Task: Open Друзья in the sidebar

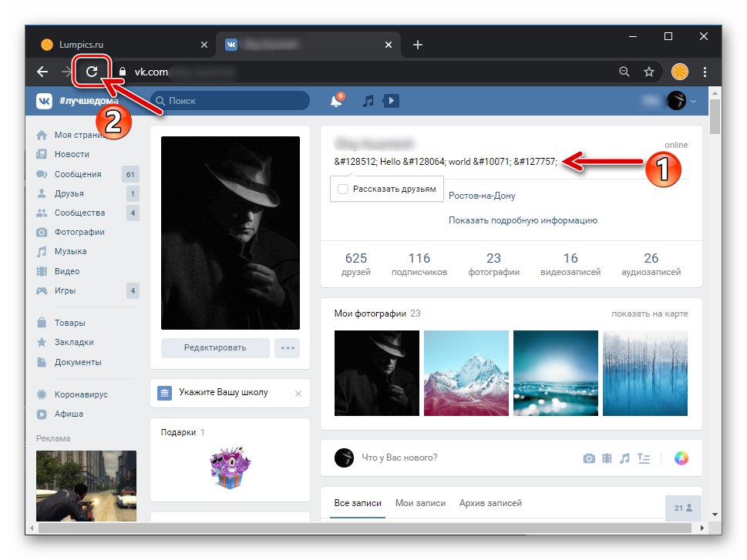Action: (60, 193)
